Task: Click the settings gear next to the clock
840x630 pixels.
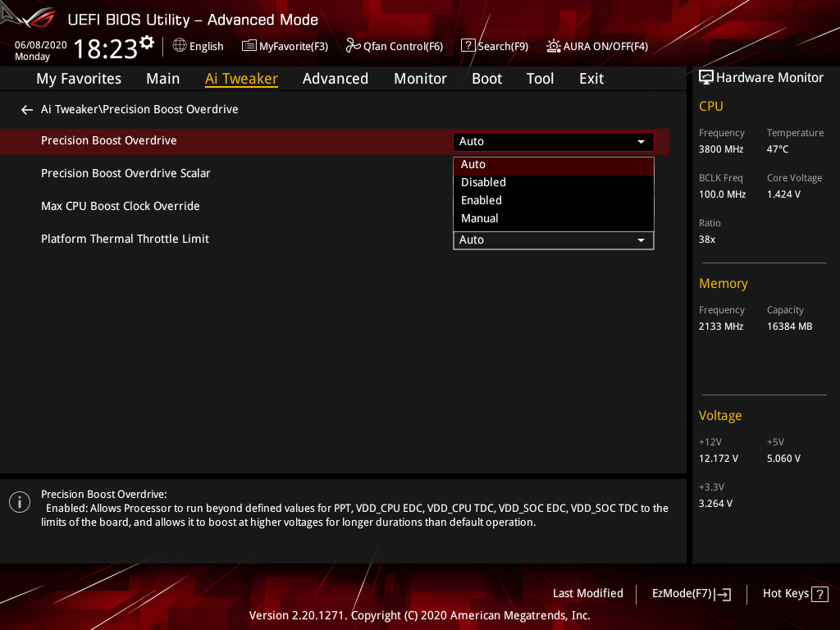Action: coord(147,43)
